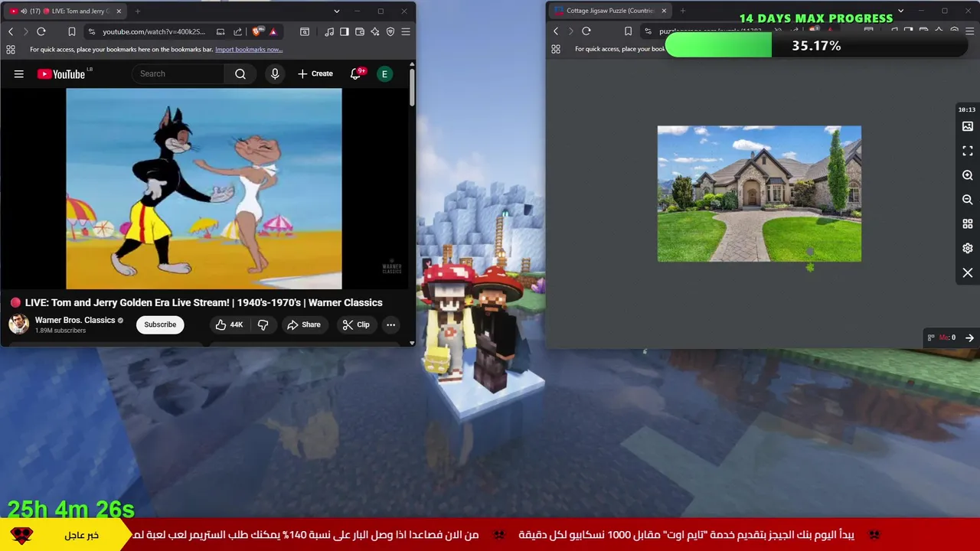Zoom in on the jigsaw puzzle

968,175
